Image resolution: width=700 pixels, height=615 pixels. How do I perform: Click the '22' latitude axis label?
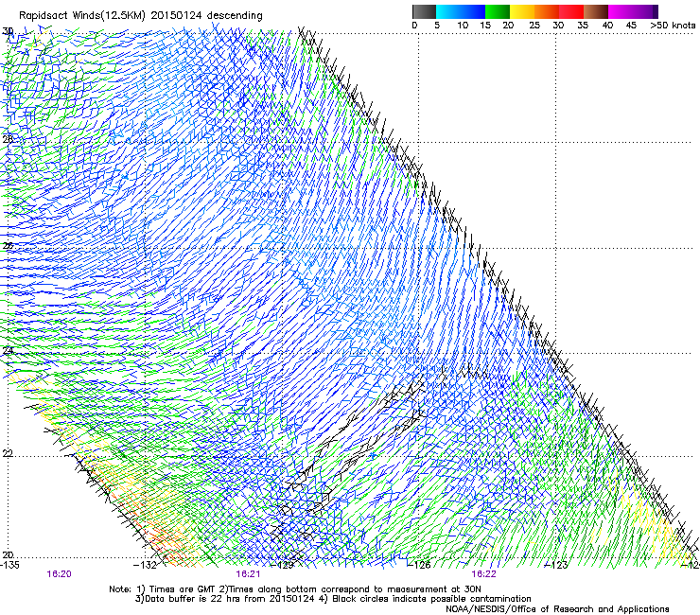[8, 453]
